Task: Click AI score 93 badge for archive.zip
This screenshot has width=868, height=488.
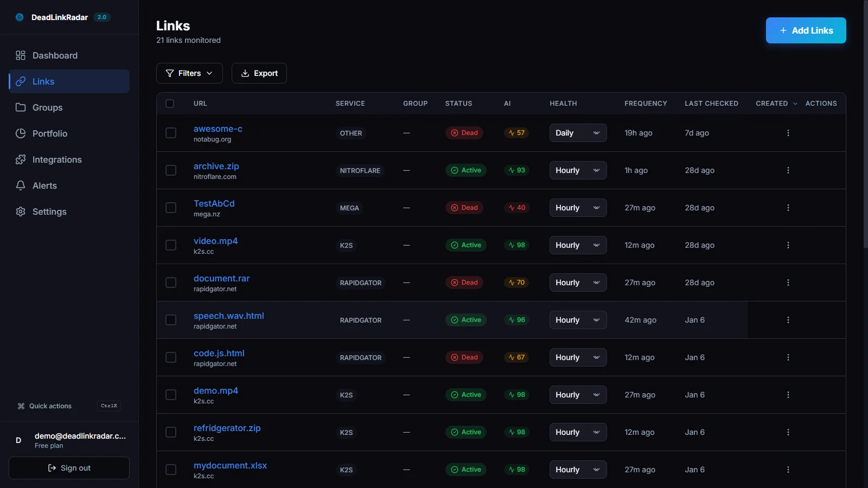Action: (x=516, y=170)
